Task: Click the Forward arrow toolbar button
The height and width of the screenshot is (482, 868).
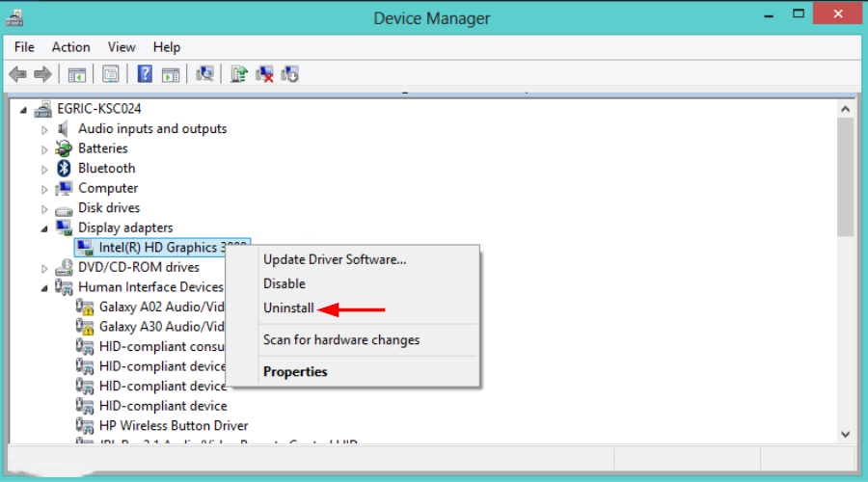Action: (41, 74)
